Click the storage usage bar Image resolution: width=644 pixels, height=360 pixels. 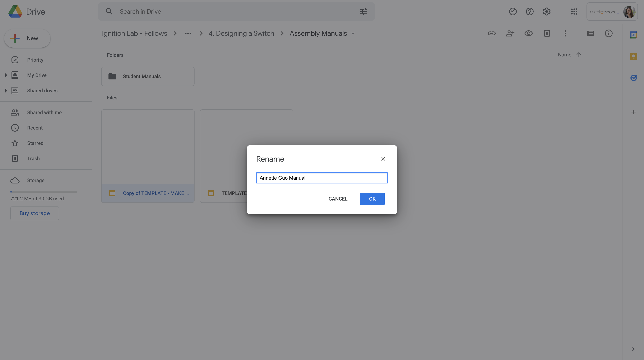click(44, 192)
